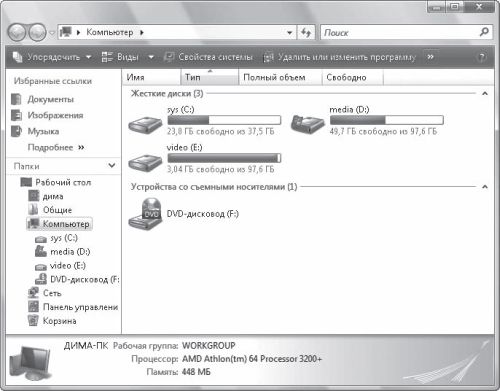The height and width of the screenshot is (391, 500).
Task: Click the 448 МБ memory value
Action: [196, 372]
